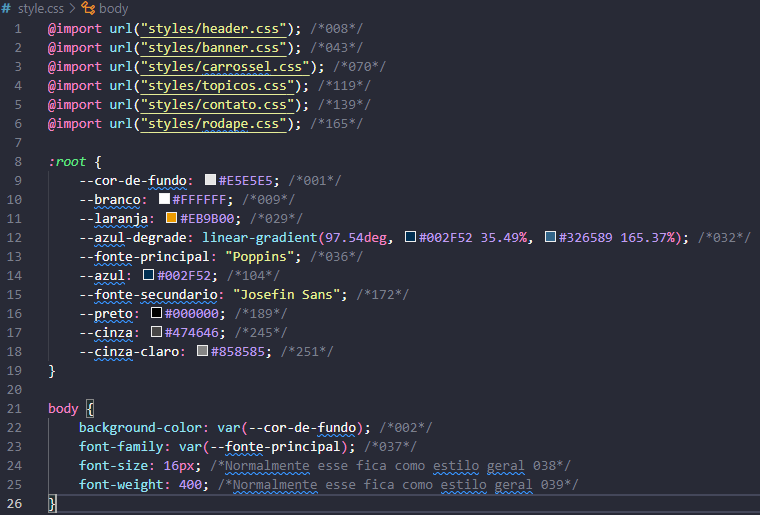Click line number 21 gutter at body rule

pos(15,408)
